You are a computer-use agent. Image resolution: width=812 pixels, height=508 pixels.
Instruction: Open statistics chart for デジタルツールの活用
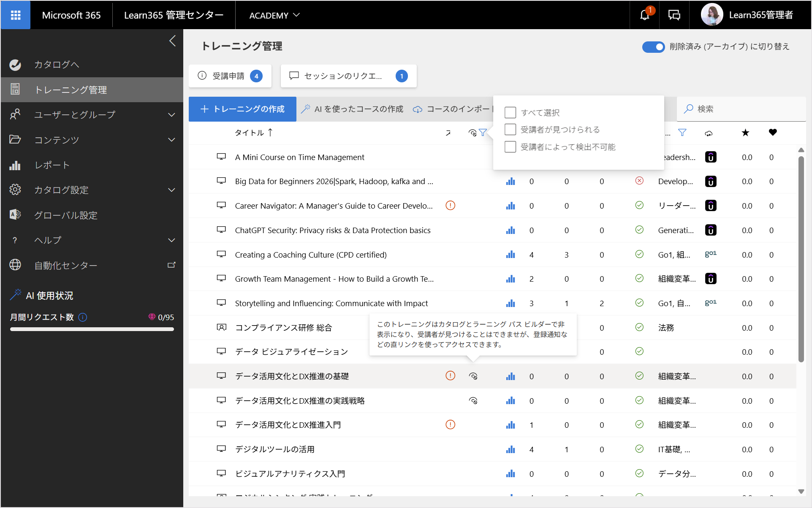coord(511,449)
